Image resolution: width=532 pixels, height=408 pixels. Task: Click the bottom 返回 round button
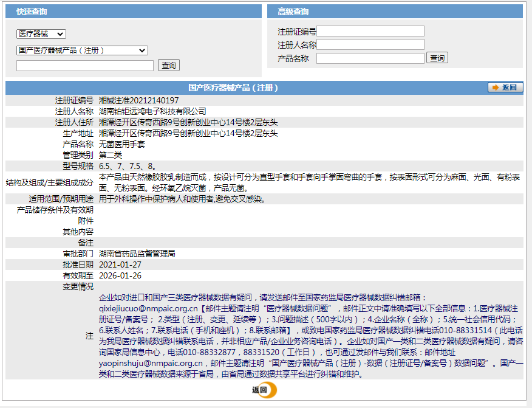click(264, 390)
